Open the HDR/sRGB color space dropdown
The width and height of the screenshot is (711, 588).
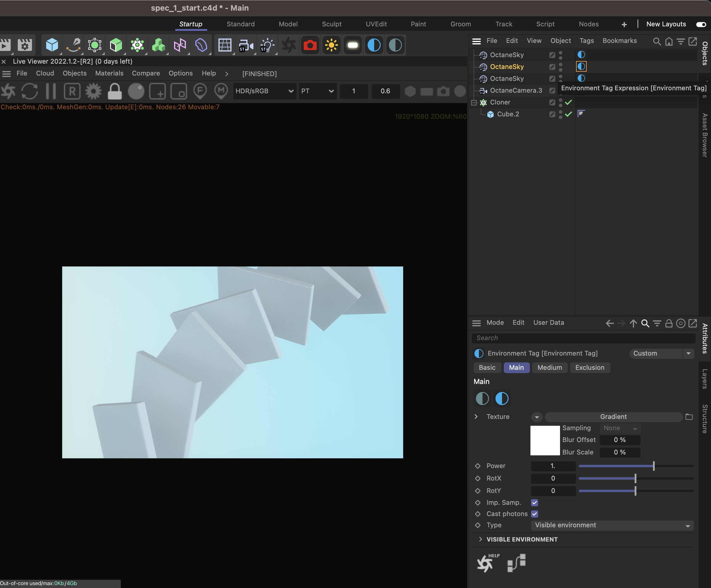pos(264,91)
